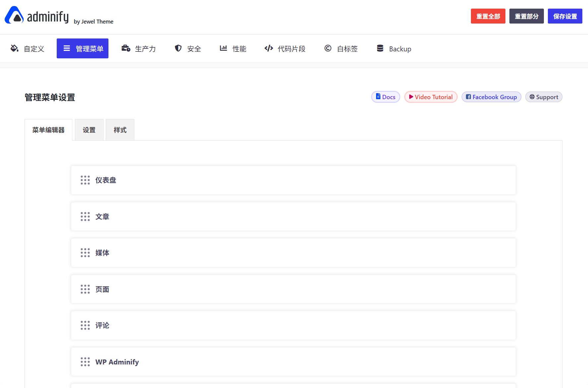Click the drag handle for 文章

point(85,217)
